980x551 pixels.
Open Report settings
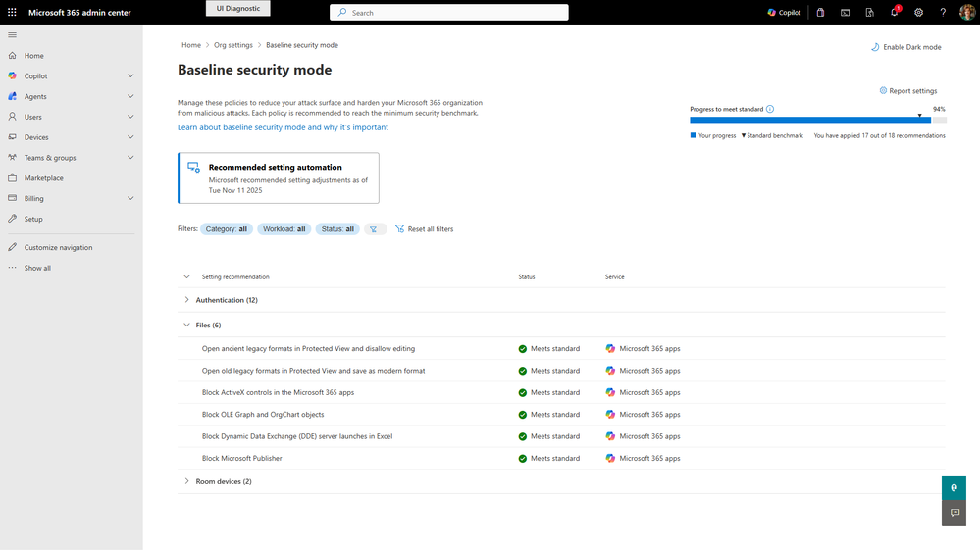pos(908,90)
